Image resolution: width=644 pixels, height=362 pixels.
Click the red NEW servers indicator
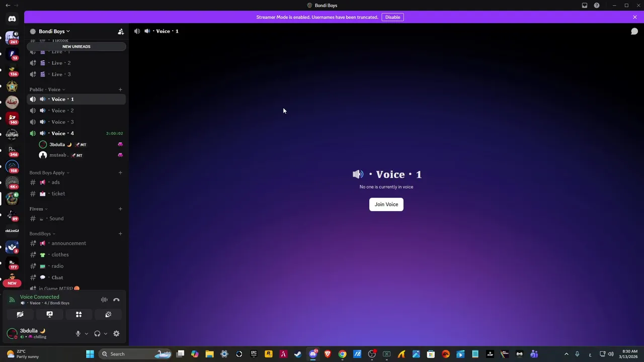tap(12, 283)
